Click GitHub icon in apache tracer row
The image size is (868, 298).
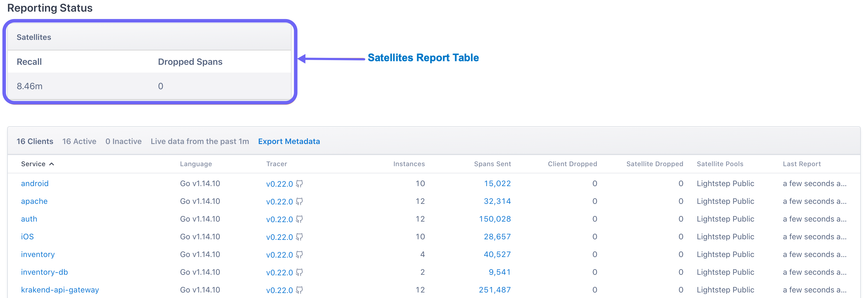pyautogui.click(x=299, y=201)
